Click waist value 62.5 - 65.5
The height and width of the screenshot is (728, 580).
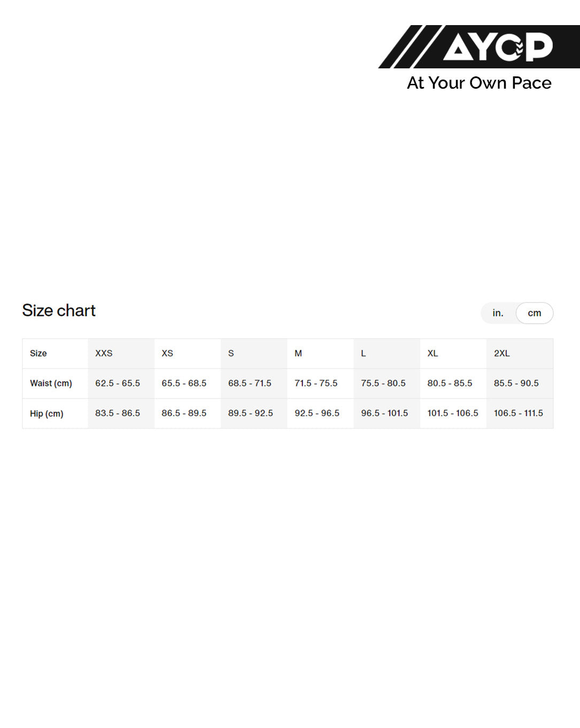click(x=118, y=383)
